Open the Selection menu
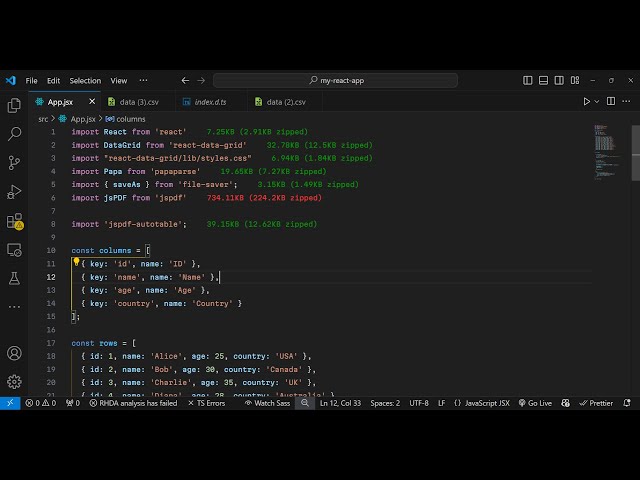Screen dimensions: 640x480 [85, 80]
